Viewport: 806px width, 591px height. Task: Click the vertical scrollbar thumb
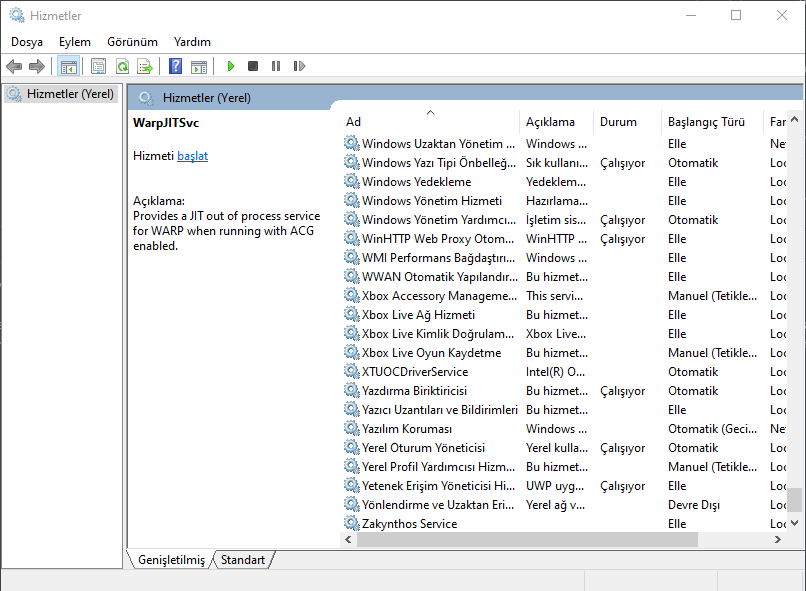[795, 499]
